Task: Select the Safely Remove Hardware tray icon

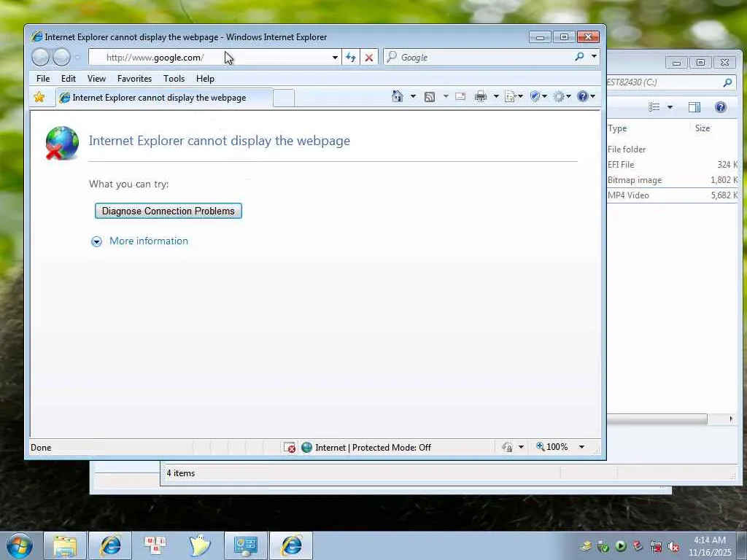Action: (603, 547)
